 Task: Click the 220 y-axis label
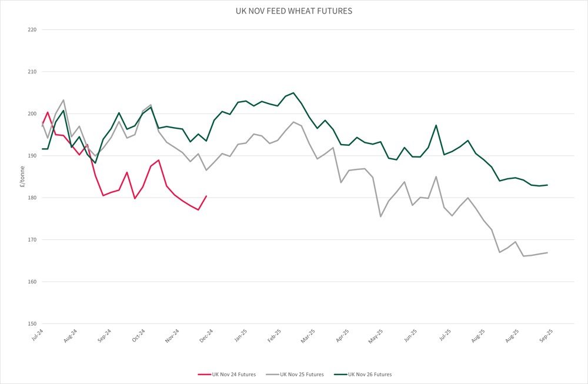(x=32, y=30)
